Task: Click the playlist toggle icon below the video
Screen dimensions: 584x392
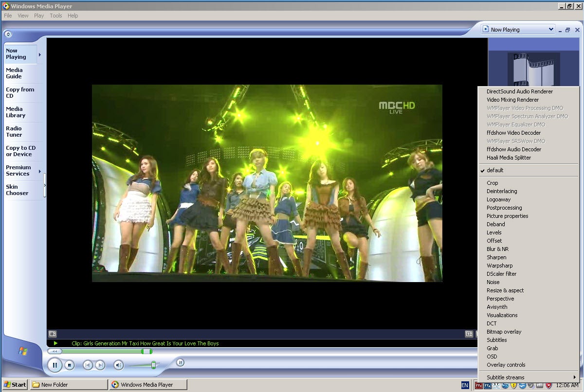Action: (469, 334)
